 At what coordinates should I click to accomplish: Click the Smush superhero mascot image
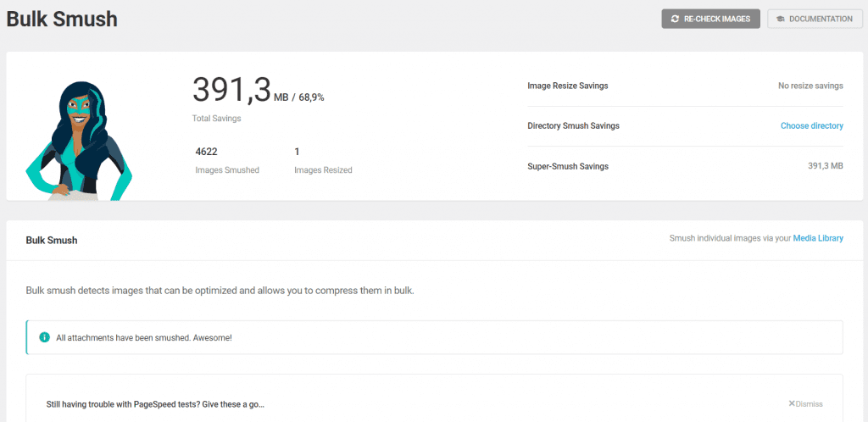[79, 141]
